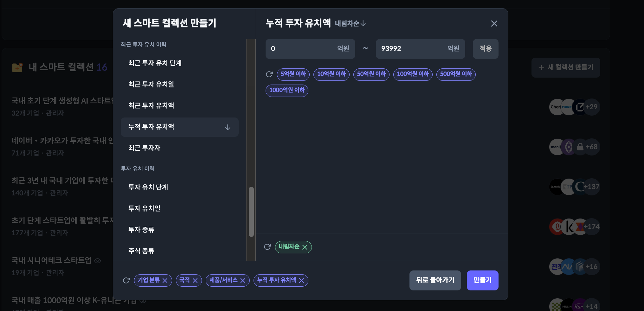Viewport: 644px width, 311px height.
Task: Select 투자 유치일 filter option
Action: coord(144,208)
